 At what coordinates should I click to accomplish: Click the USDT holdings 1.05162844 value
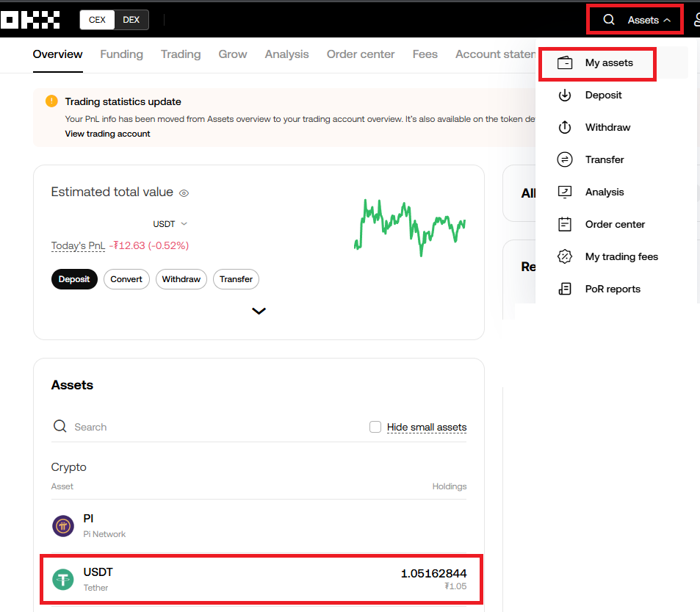pyautogui.click(x=433, y=573)
